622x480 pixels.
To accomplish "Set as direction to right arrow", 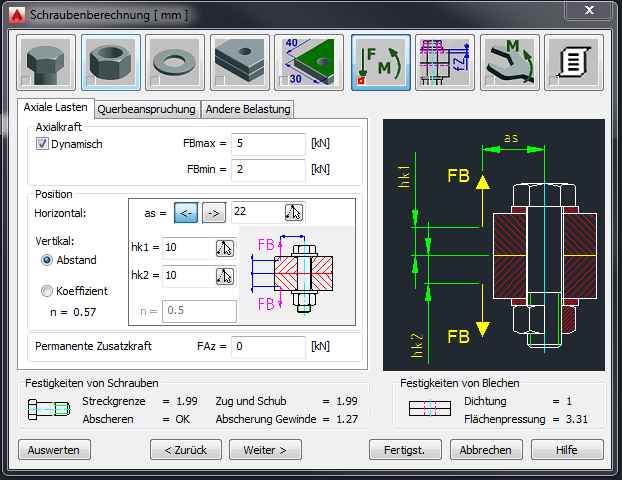I will pos(214,213).
